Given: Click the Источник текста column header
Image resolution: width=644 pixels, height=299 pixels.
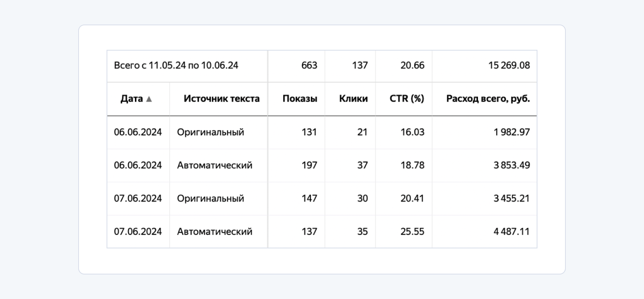Looking at the screenshot, I should 222,99.
